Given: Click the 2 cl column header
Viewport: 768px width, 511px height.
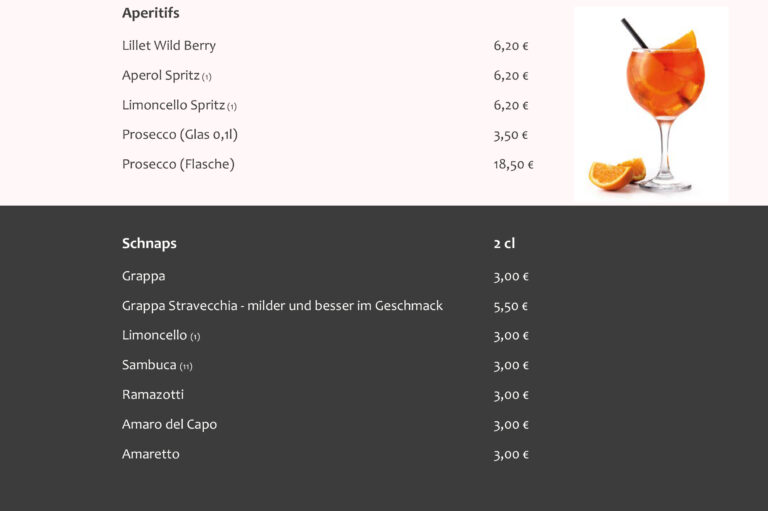Looking at the screenshot, I should (x=504, y=243).
